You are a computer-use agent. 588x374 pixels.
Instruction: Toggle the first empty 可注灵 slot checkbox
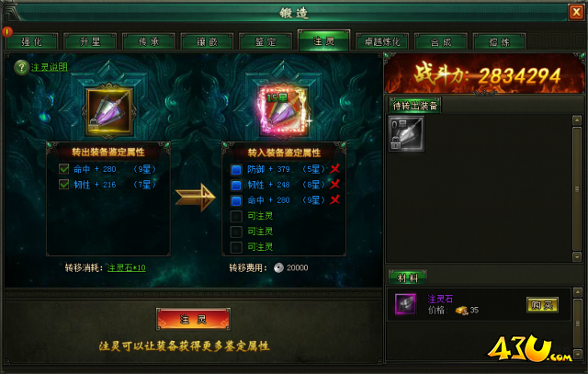click(236, 216)
